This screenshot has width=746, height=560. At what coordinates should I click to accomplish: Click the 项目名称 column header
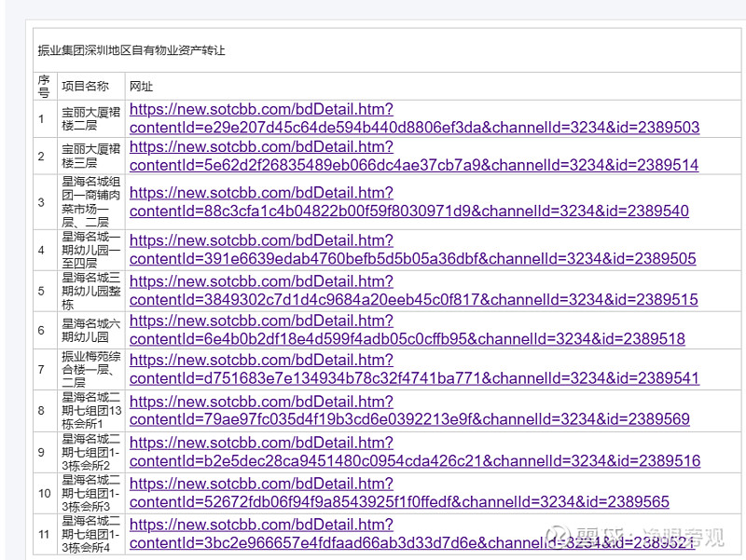[x=85, y=86]
